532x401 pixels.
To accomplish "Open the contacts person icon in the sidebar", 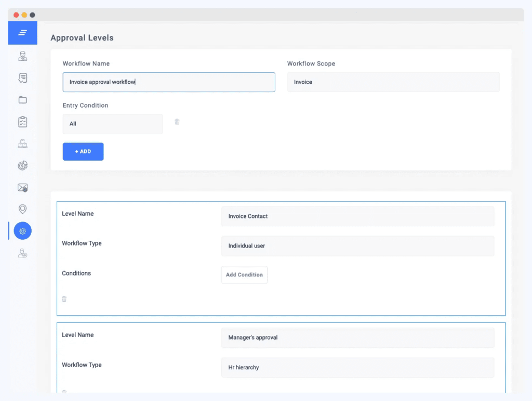I will tap(23, 56).
